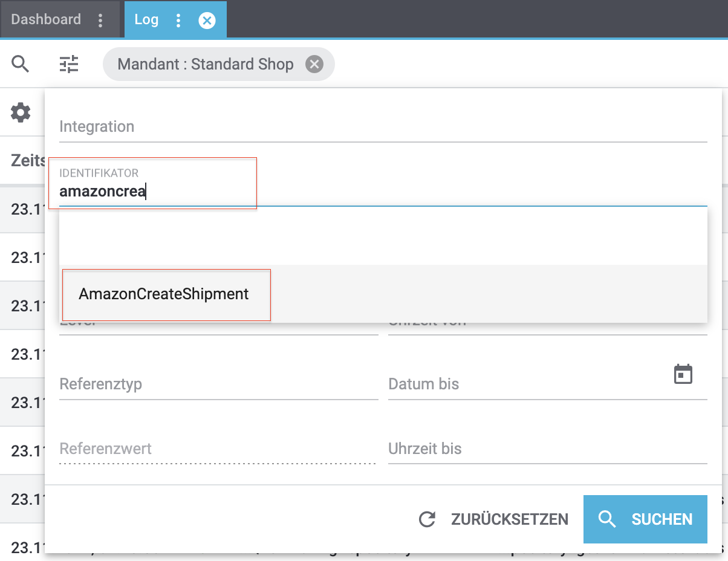
Task: Expand the Referenztyp dropdown
Action: 218,384
